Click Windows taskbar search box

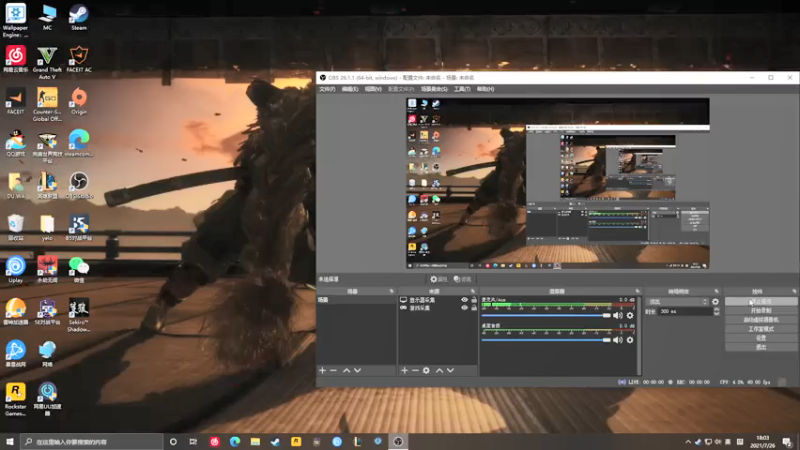pos(92,442)
